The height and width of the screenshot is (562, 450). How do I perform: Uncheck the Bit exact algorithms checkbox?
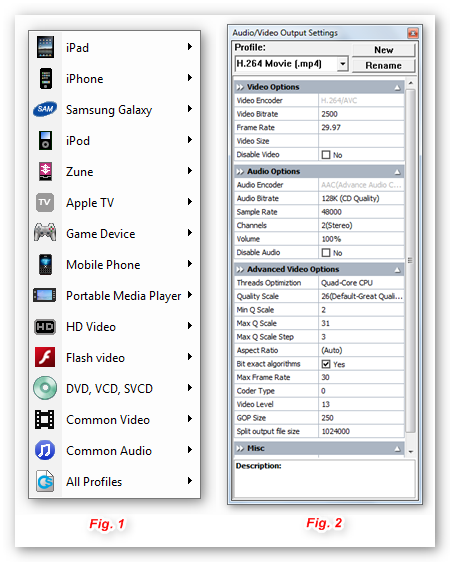coord(326,364)
